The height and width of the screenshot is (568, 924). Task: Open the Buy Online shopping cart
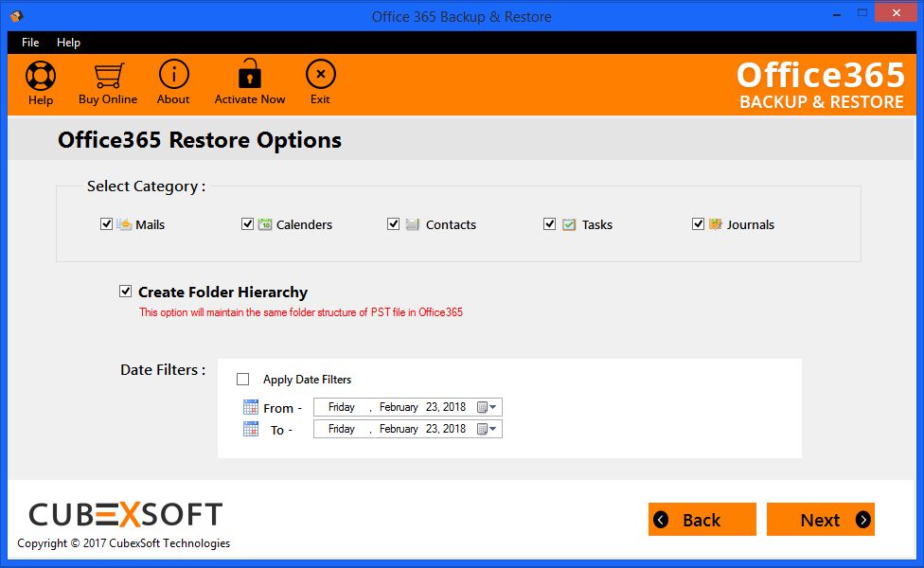coord(108,76)
